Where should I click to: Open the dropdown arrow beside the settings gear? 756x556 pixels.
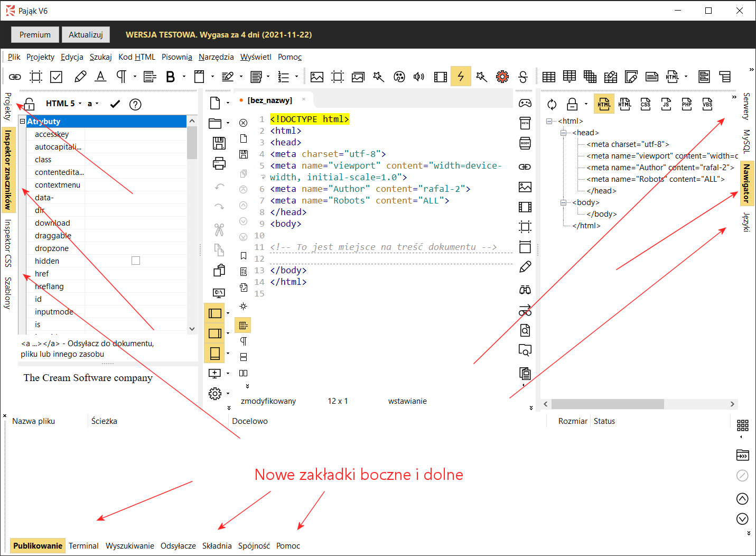228,393
